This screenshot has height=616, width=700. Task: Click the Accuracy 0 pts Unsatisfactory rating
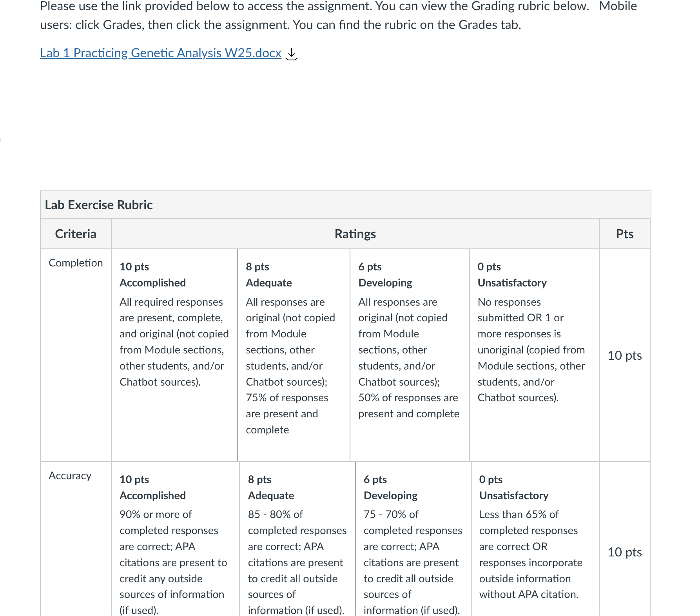click(535, 539)
